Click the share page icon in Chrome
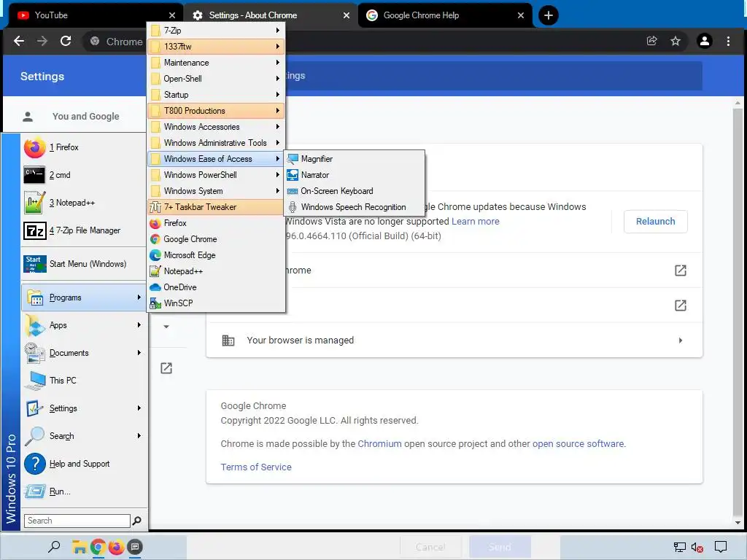Viewport: 747px width, 560px height. (x=651, y=42)
